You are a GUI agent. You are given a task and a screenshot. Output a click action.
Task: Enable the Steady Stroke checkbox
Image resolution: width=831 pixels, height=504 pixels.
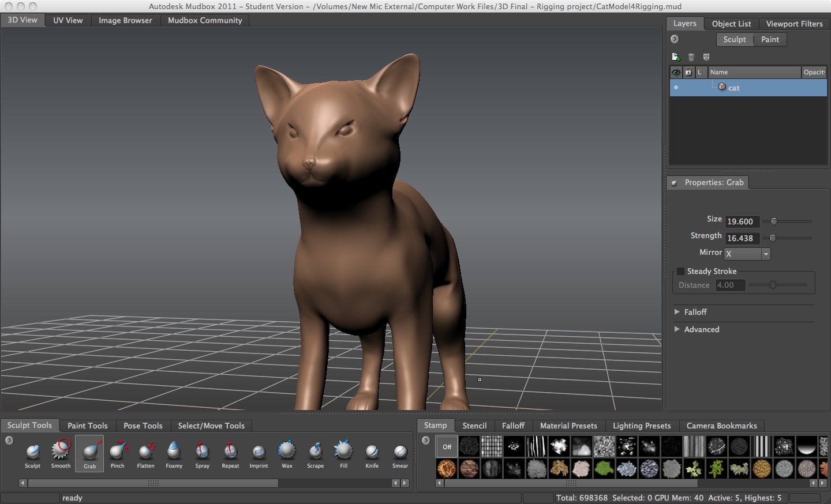[x=680, y=271]
